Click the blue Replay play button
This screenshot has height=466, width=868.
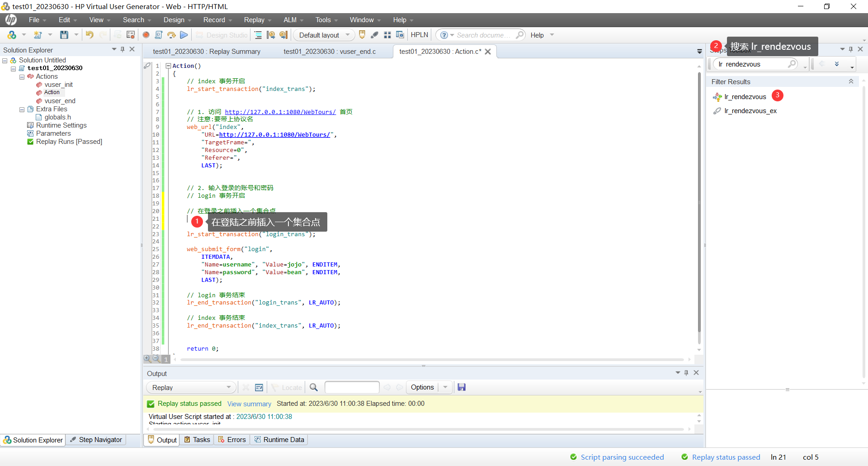click(x=184, y=35)
